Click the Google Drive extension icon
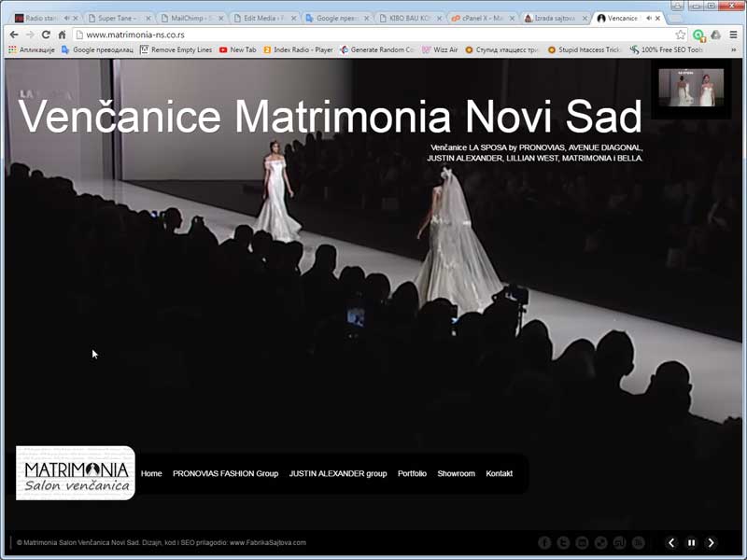Viewport: 747px width, 560px height. click(715, 35)
